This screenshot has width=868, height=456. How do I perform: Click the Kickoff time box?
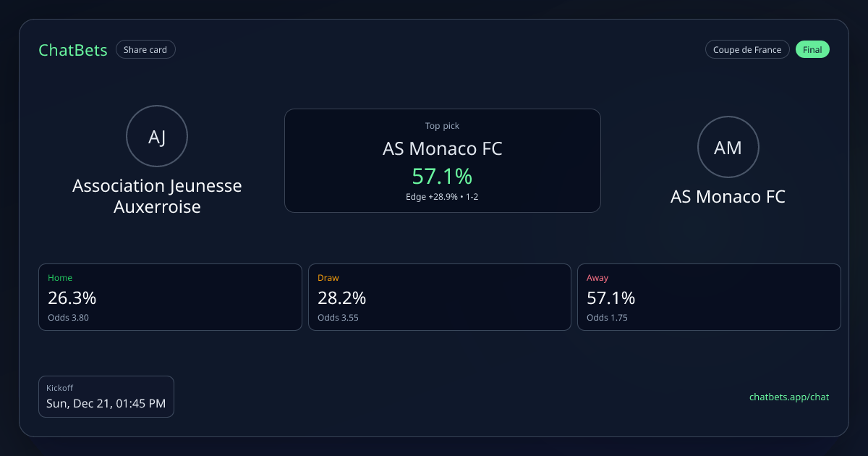(106, 397)
